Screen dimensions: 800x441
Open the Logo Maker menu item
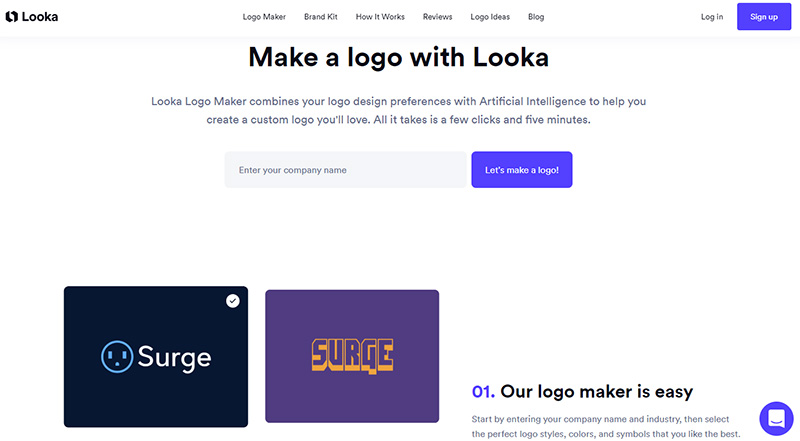pyautogui.click(x=264, y=17)
